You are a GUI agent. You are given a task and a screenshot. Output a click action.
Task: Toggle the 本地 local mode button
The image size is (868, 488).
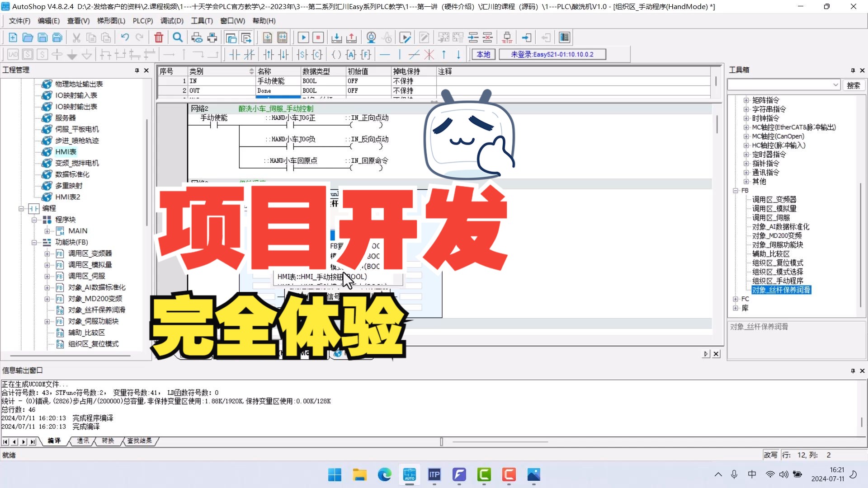coord(483,55)
